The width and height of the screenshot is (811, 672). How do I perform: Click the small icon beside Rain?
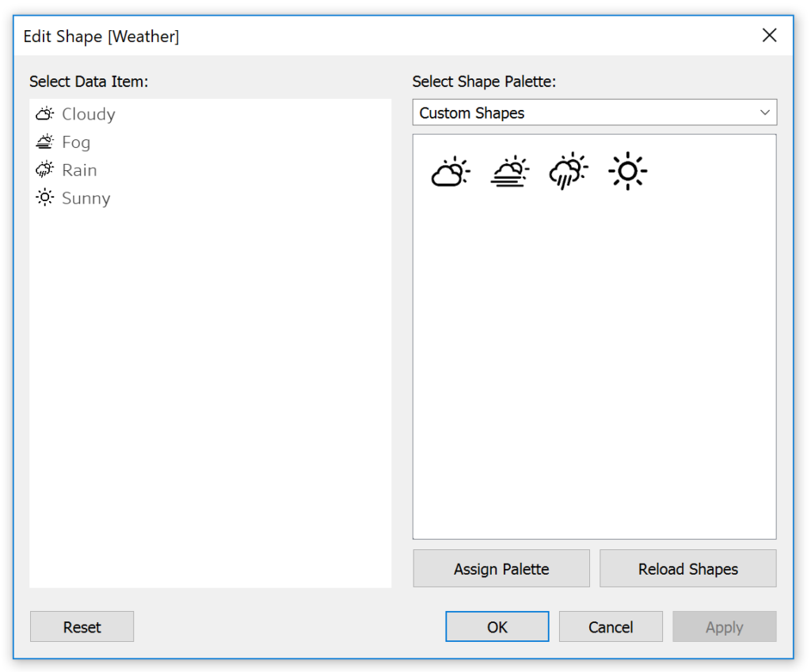[44, 169]
